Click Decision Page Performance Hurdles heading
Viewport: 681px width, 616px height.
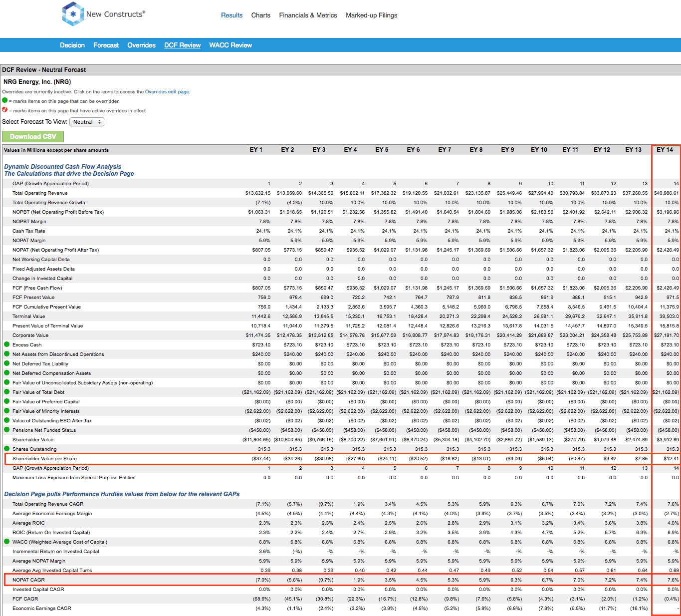[122, 494]
